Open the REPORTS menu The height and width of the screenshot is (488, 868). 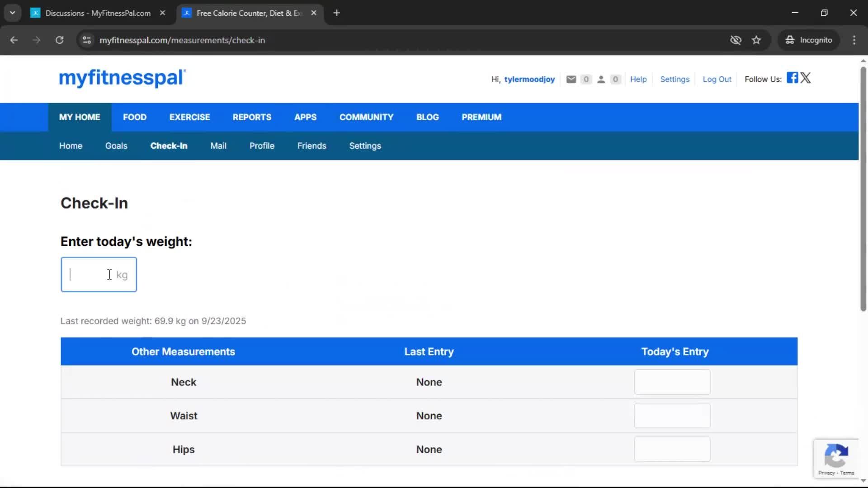252,117
